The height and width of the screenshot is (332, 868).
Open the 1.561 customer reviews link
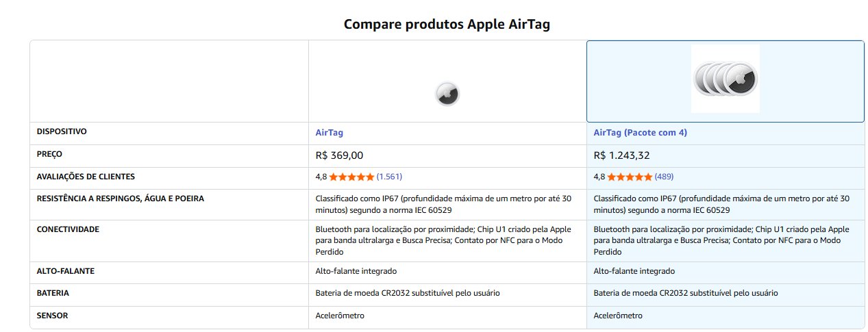[x=389, y=177]
